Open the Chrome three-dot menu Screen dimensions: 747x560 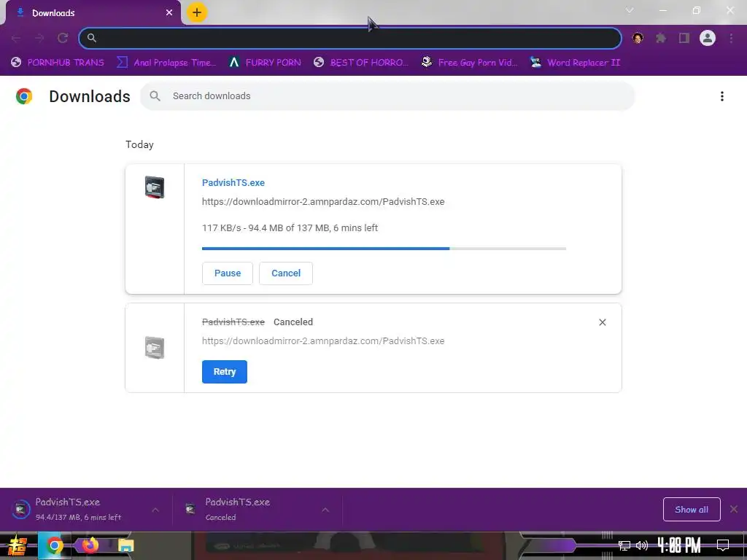(x=731, y=38)
